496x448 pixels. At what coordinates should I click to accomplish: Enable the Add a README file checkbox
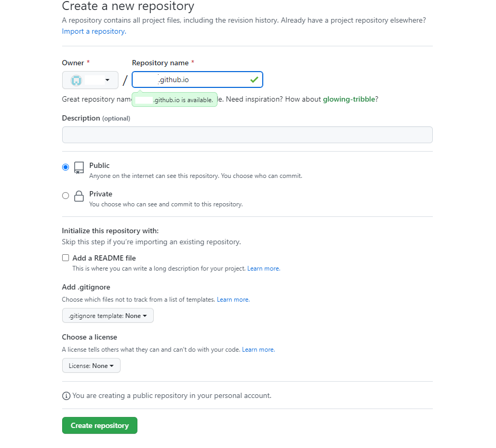click(x=65, y=258)
